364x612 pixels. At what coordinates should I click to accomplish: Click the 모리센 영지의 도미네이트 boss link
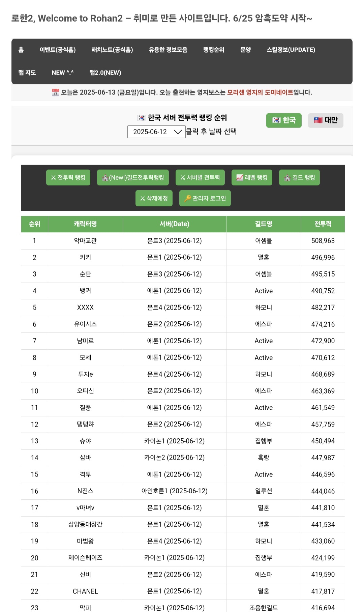tap(260, 92)
